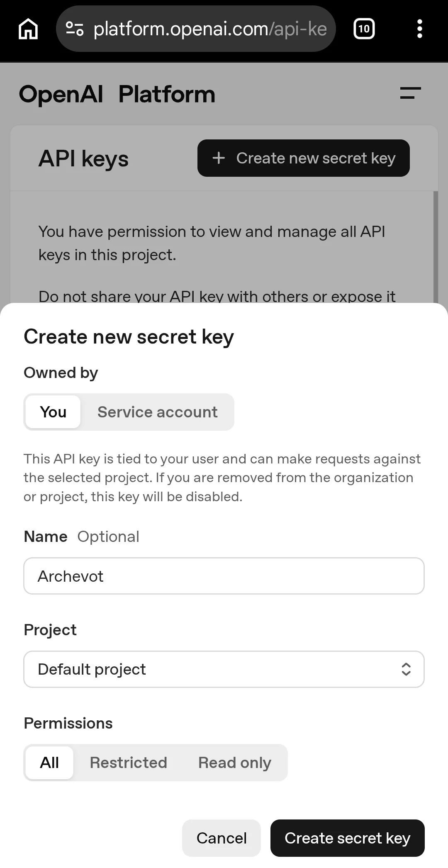Click the up-down chevron icon on project selector

coord(407,669)
